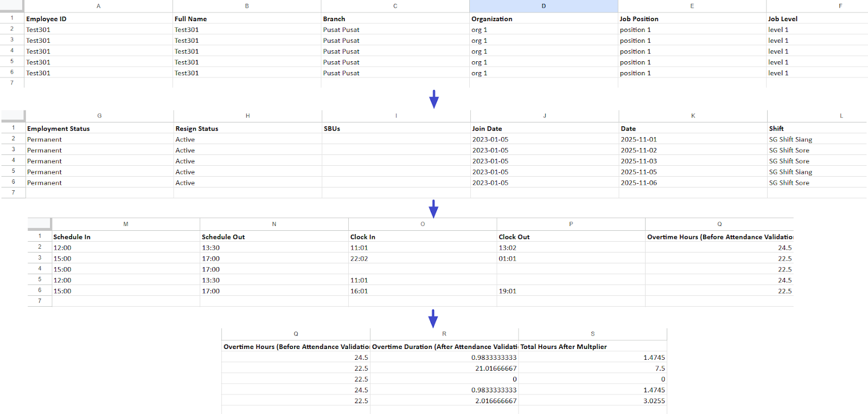Click the column A header
The height and width of the screenshot is (414, 868).
coord(98,6)
